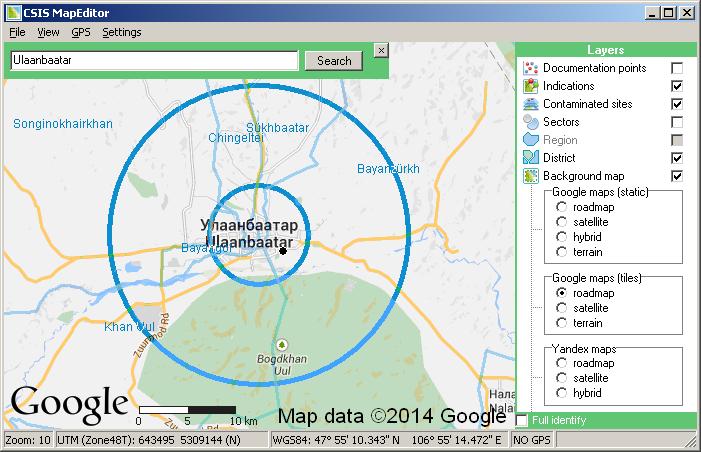Close the search bar with X
The width and height of the screenshot is (701, 452).
tap(381, 51)
